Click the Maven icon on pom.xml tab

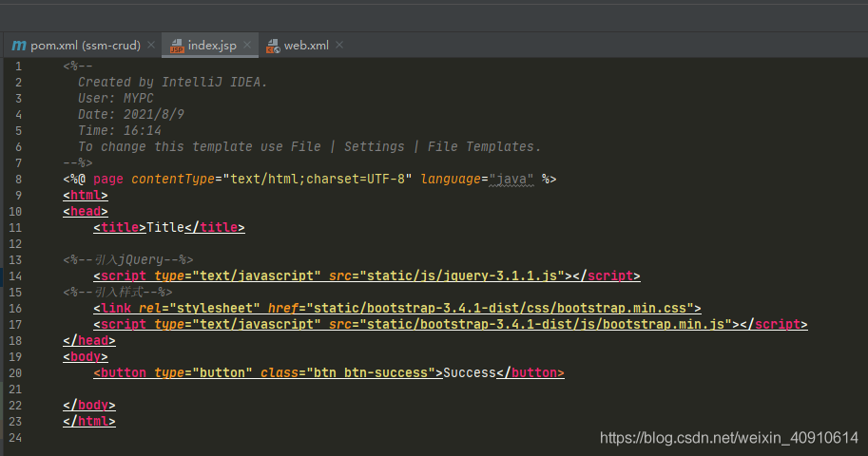(x=19, y=46)
